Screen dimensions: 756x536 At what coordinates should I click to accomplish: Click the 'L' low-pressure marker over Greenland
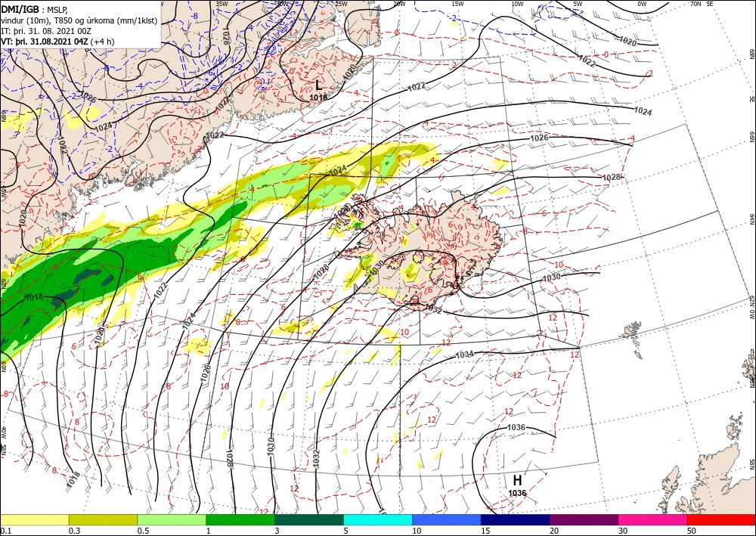click(318, 85)
